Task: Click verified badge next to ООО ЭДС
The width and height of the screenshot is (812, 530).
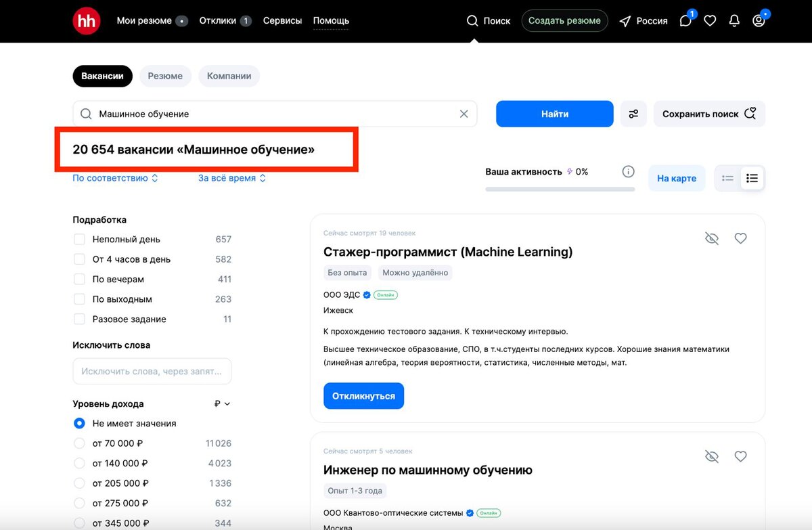Action: pyautogui.click(x=367, y=294)
